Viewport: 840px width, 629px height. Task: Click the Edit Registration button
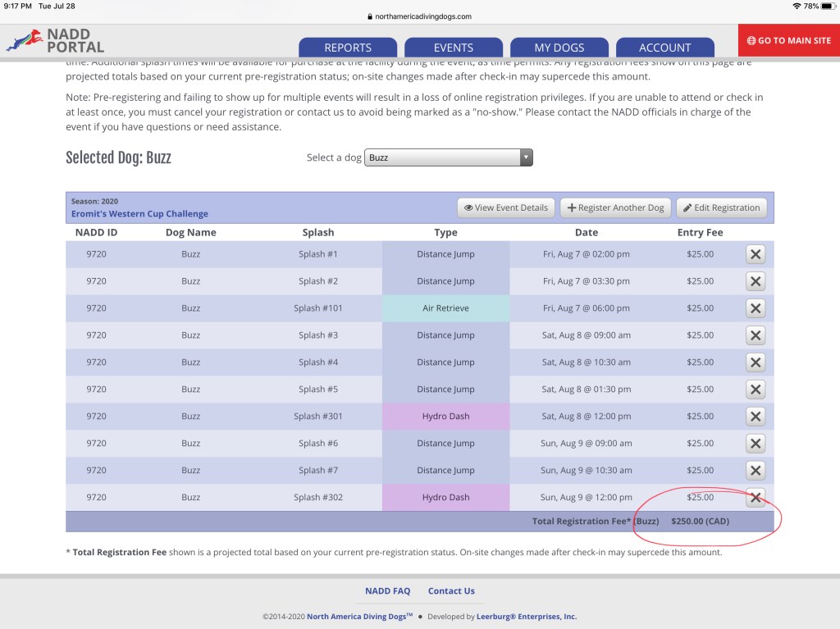pos(722,207)
